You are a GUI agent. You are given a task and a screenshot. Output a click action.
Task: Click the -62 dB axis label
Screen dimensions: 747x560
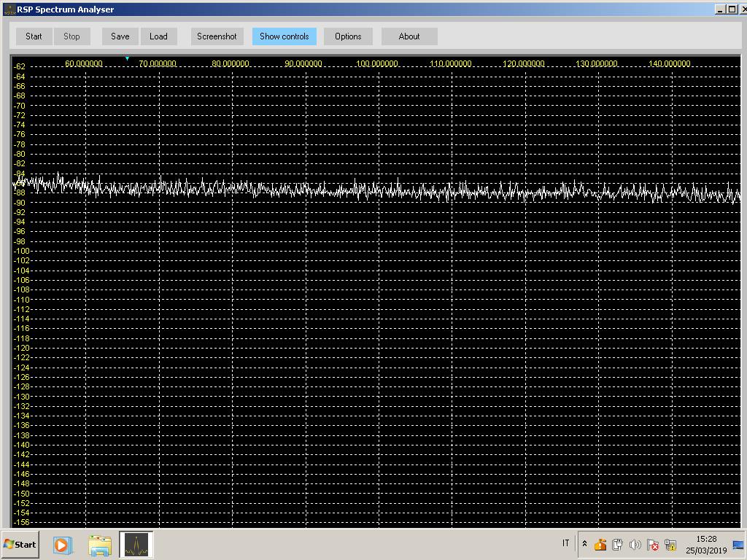[20, 66]
